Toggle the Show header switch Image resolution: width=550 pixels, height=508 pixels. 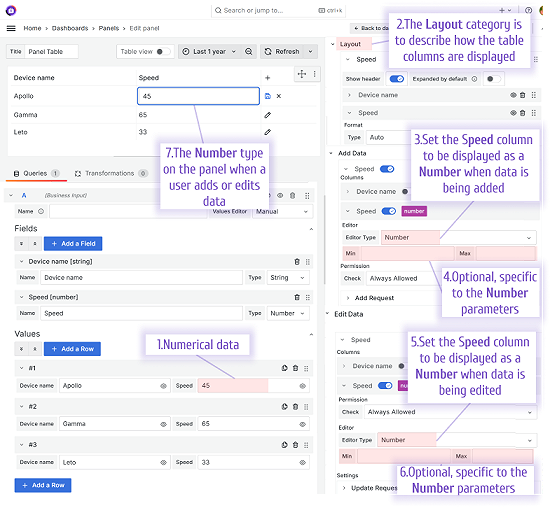point(397,79)
